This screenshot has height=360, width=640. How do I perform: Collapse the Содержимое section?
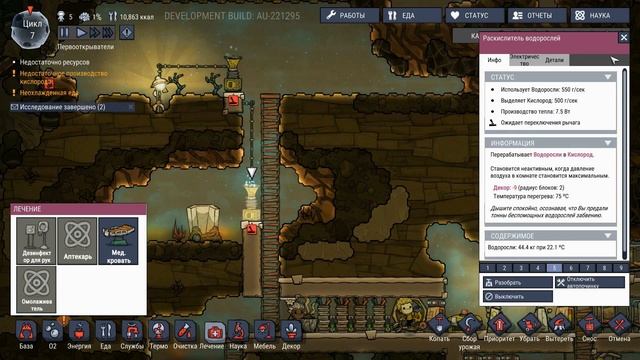608,236
